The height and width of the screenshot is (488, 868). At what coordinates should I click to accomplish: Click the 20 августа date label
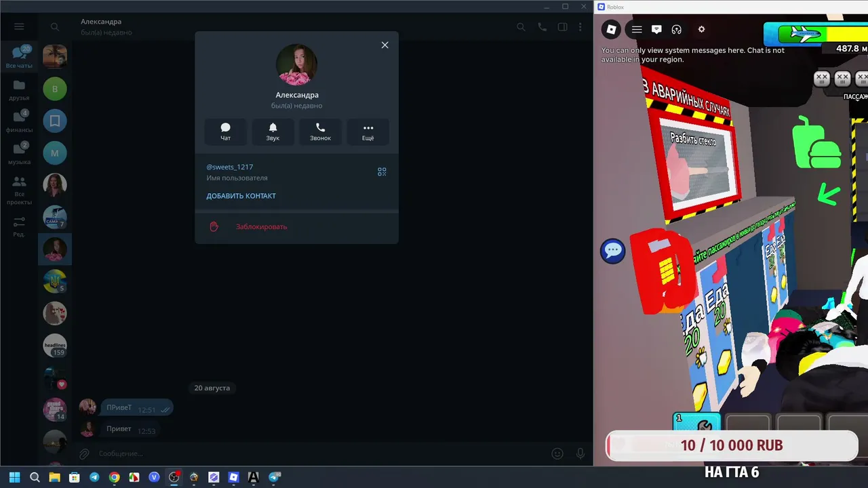212,388
